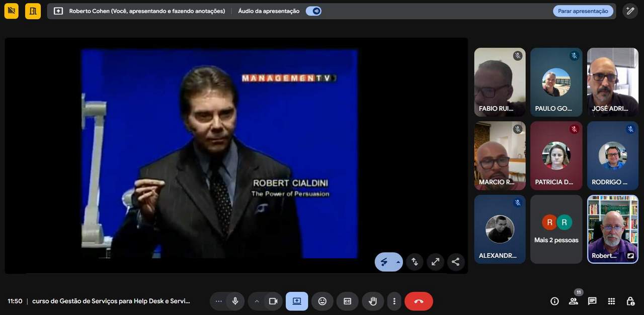Expand the presentation to fullscreen
The image size is (644, 315).
click(x=435, y=262)
